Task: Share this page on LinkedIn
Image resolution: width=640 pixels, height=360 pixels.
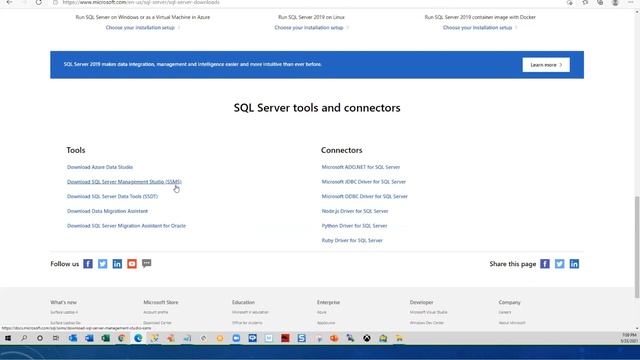Action: [574, 264]
